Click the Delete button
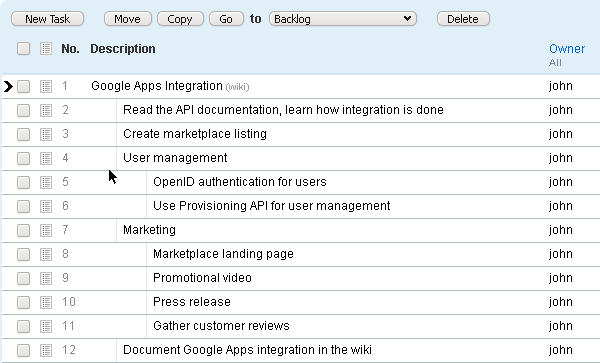The width and height of the screenshot is (600, 363). pyautogui.click(x=463, y=19)
